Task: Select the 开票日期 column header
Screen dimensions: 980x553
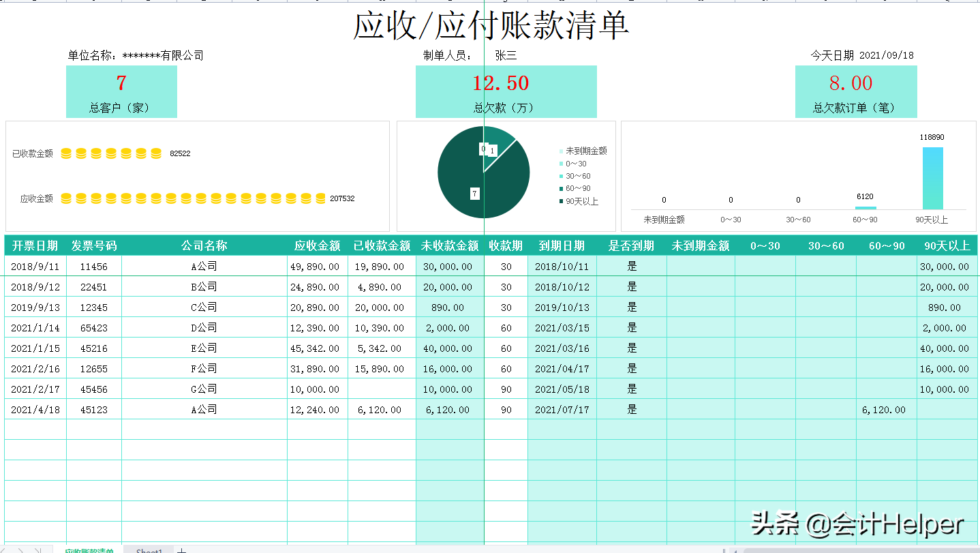Action: pos(35,245)
